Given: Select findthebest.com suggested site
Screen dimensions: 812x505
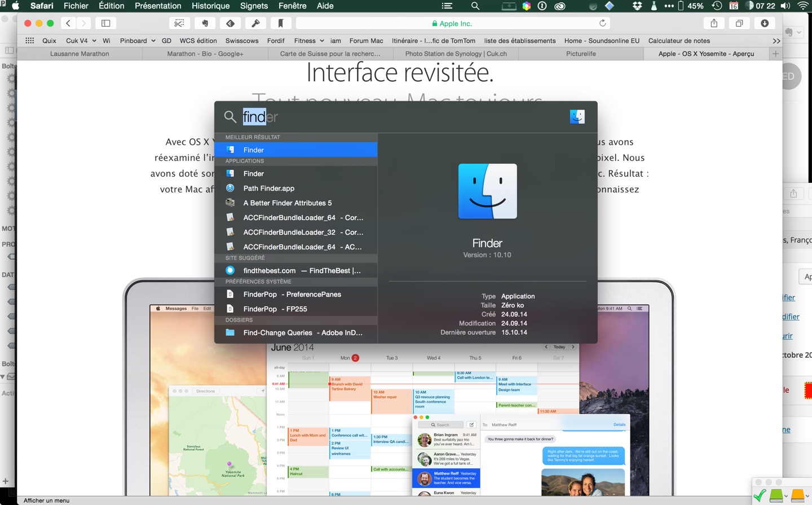Looking at the screenshot, I should coord(295,270).
